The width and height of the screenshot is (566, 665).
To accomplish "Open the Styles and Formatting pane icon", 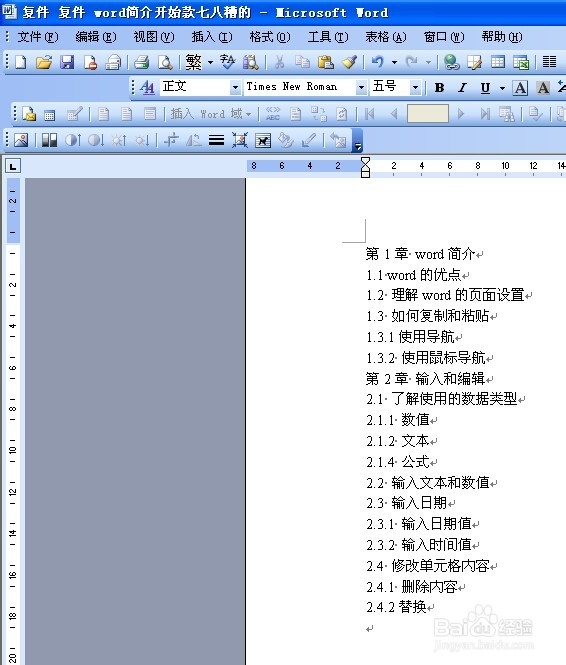I will (147, 88).
